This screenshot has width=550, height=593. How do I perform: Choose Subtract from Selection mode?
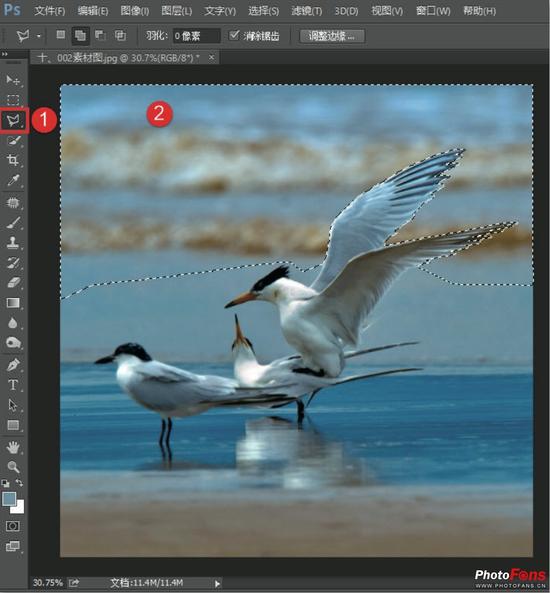[100, 36]
